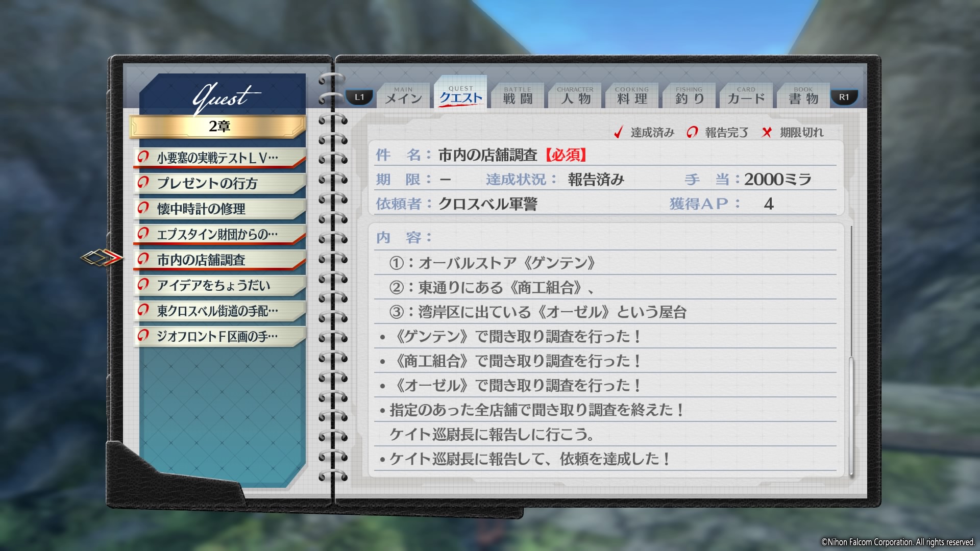Click report-complete icon beside アイデアをちょうだい

pos(143,284)
